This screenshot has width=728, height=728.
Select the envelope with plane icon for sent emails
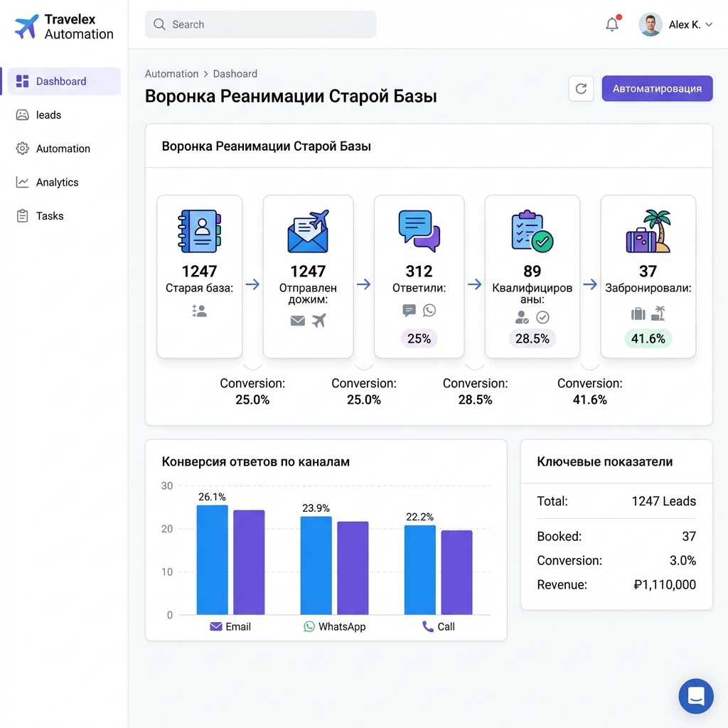click(x=308, y=229)
